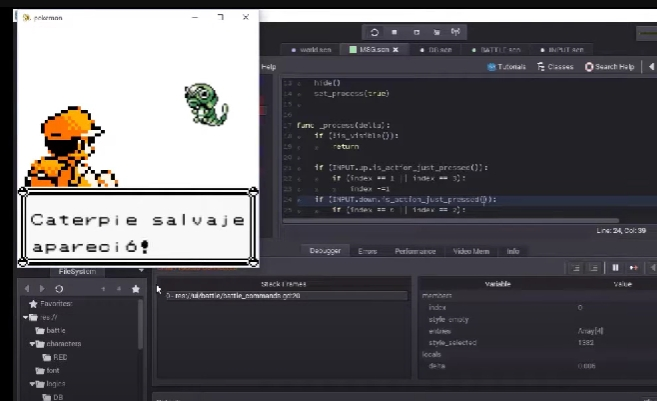The image size is (657, 401).
Task: Open the debug options icon in the playback toolbar
Action: click(457, 32)
